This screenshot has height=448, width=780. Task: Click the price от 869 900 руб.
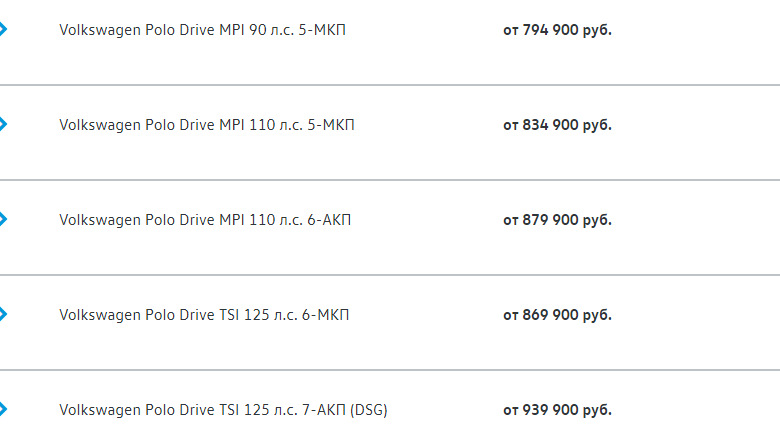557,315
